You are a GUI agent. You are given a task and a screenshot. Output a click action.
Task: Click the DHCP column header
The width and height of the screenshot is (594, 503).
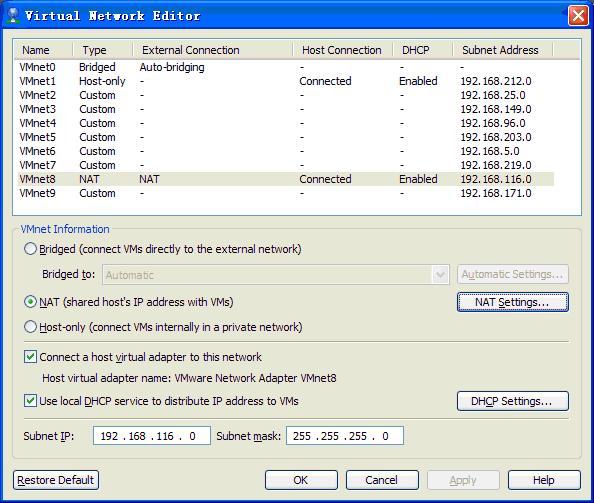point(423,50)
